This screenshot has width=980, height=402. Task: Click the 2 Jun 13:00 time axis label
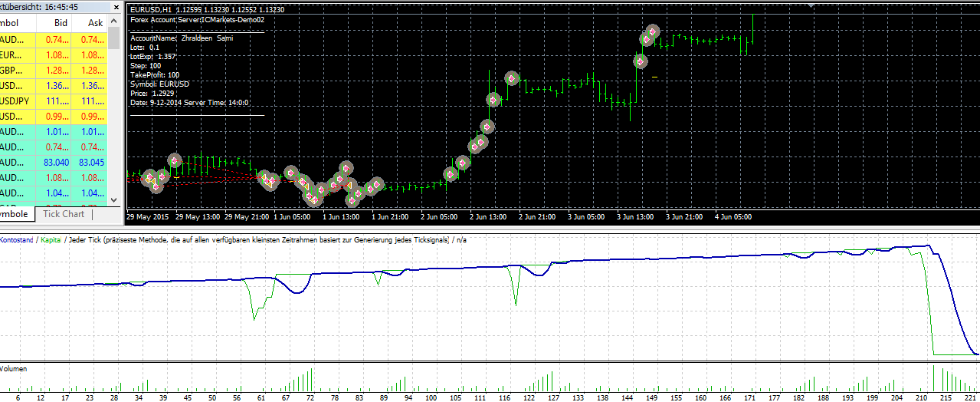coord(487,217)
